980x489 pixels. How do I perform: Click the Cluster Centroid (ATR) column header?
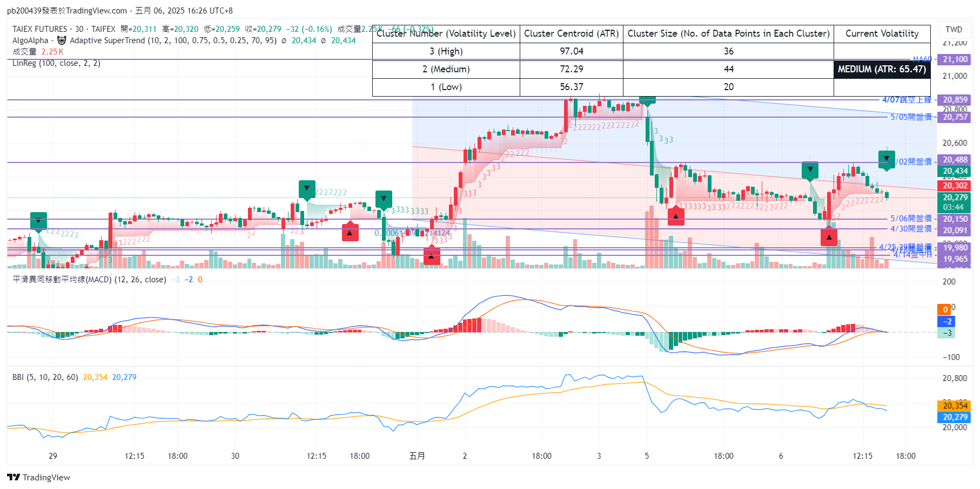click(x=572, y=33)
